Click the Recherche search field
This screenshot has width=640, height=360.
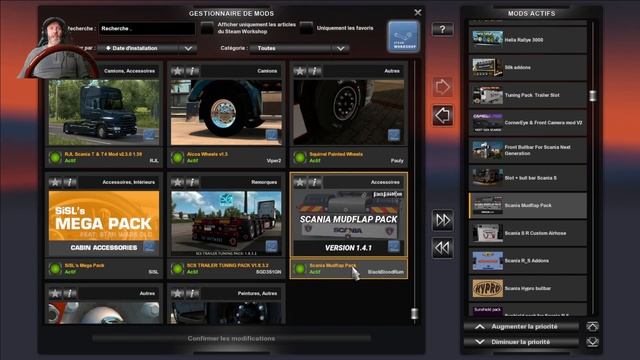(147, 29)
